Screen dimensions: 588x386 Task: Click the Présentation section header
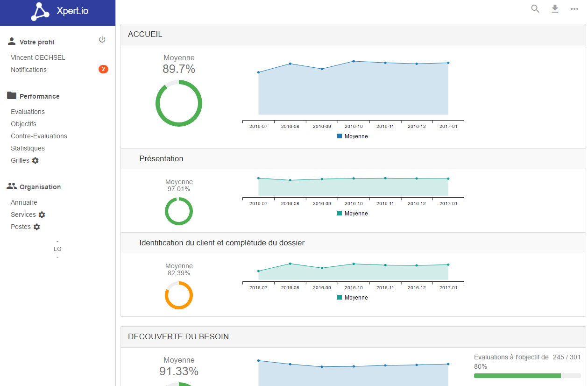[353, 159]
